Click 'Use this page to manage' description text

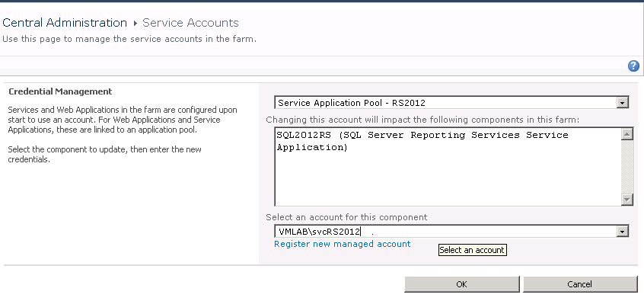click(x=129, y=40)
